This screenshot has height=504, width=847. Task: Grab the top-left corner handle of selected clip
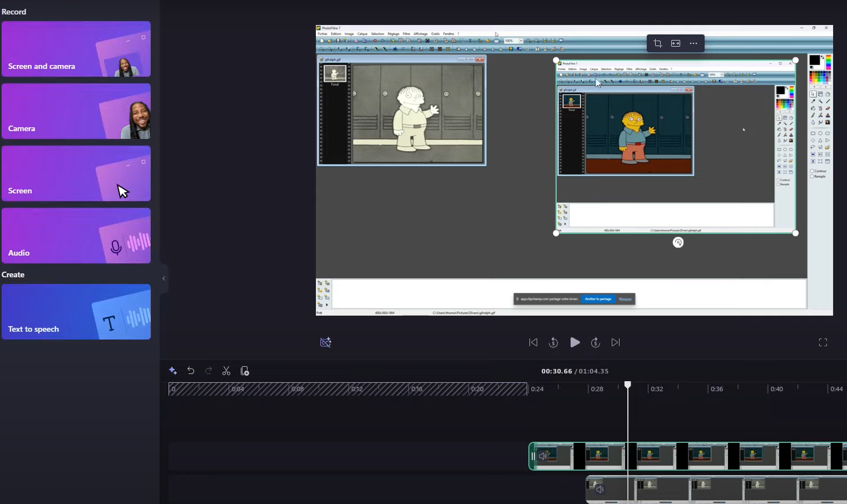point(556,60)
